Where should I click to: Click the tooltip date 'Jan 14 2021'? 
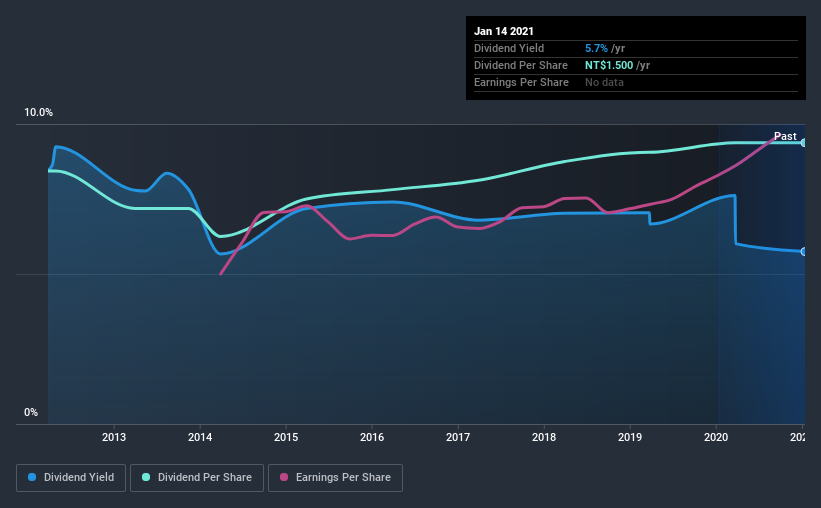[x=504, y=31]
